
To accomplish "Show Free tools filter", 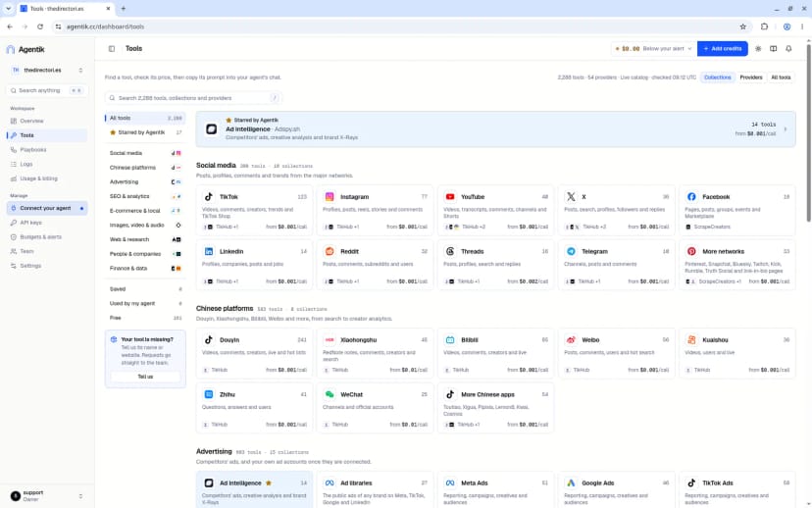I will pos(145,318).
